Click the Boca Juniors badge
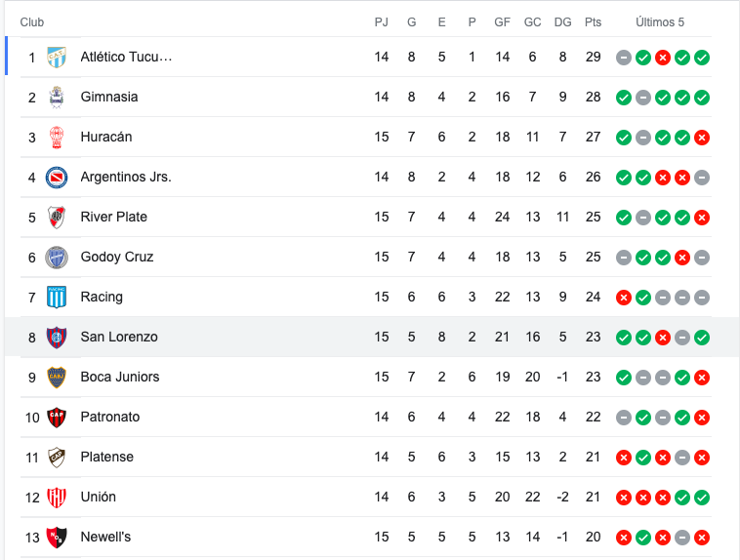This screenshot has height=560, width=740. (x=57, y=378)
